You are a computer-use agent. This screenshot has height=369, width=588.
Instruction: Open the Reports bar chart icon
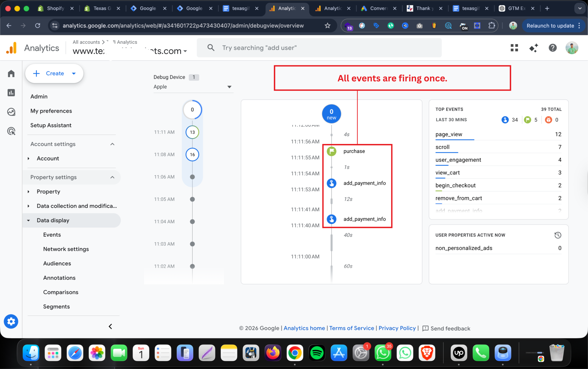(x=11, y=93)
